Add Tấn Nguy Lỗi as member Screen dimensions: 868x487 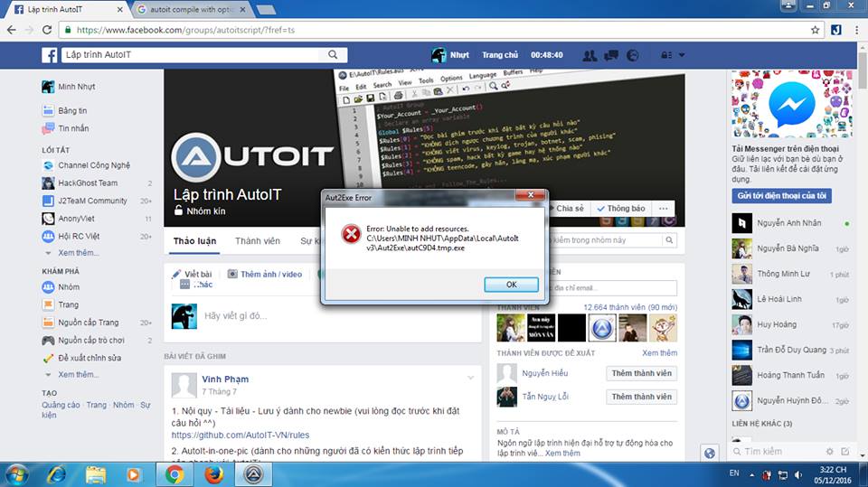tap(642, 397)
